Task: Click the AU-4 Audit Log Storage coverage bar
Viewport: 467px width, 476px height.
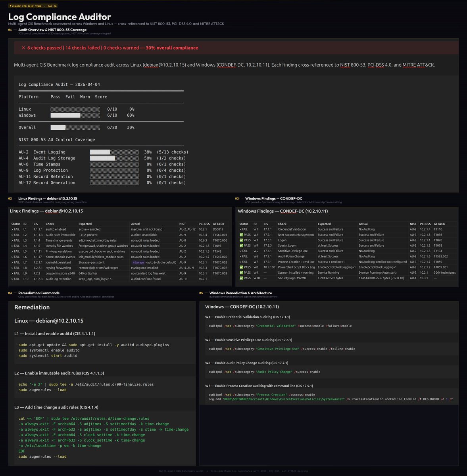Action: [x=115, y=158]
